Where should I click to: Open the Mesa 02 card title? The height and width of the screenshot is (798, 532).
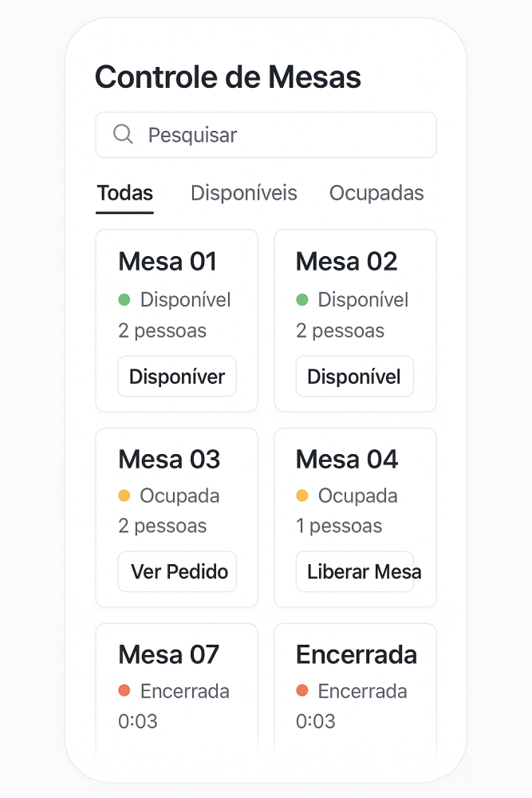(346, 262)
